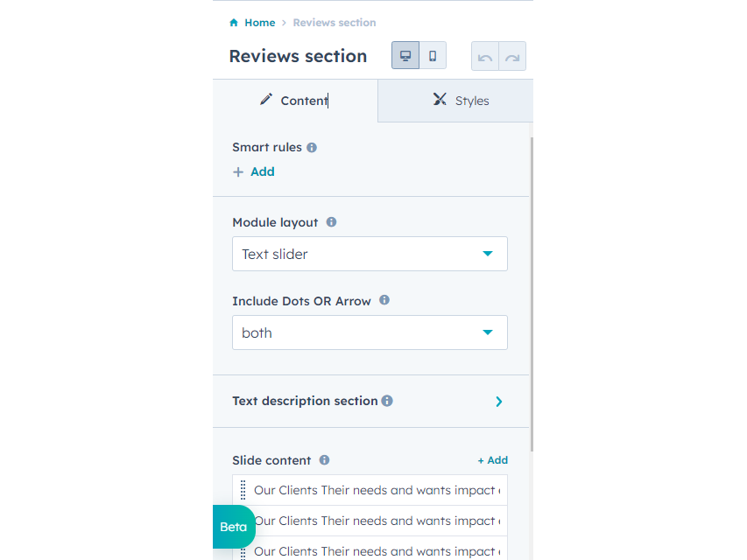The image size is (747, 560).
Task: Click the Beta badge button
Action: click(x=233, y=527)
